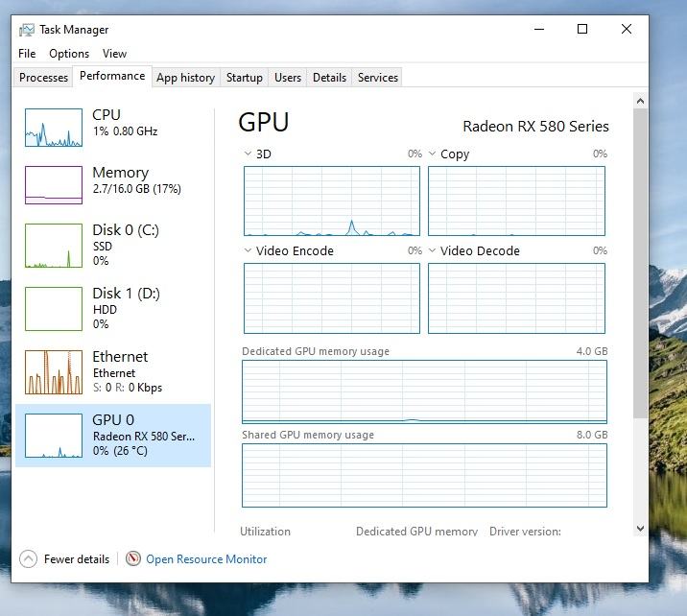The width and height of the screenshot is (687, 616).
Task: Click the '4.0 GB' dedicated memory limit
Action: pos(592,351)
